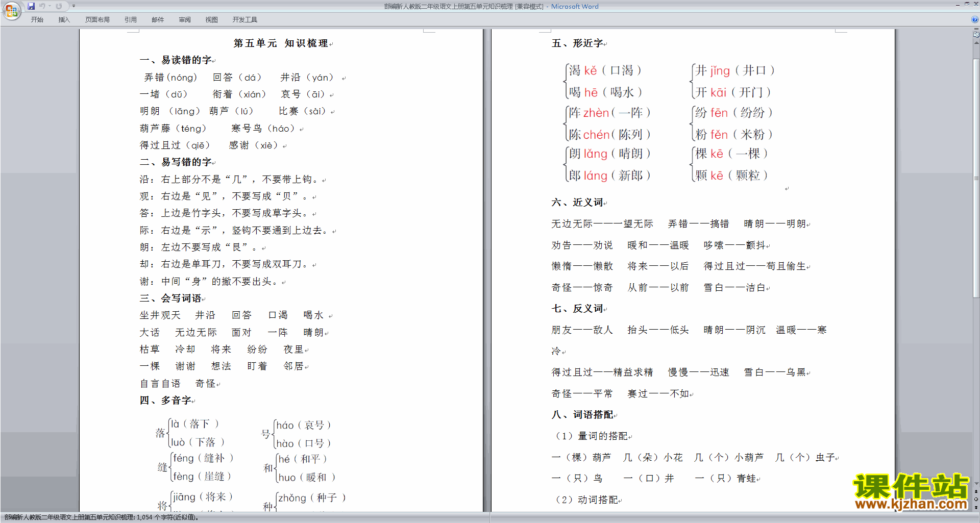This screenshot has height=523, width=980.
Task: Open the 开始 ribbon tab
Action: [37, 20]
